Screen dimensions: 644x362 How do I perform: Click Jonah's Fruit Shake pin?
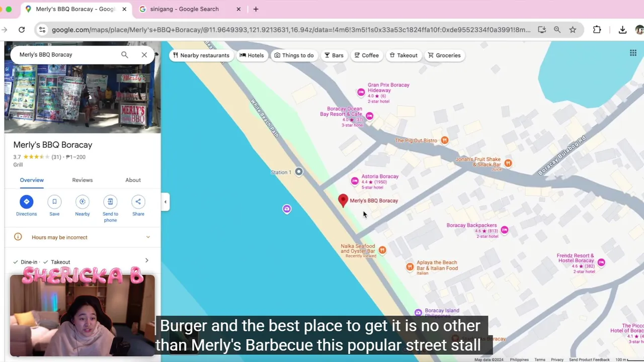tap(508, 163)
